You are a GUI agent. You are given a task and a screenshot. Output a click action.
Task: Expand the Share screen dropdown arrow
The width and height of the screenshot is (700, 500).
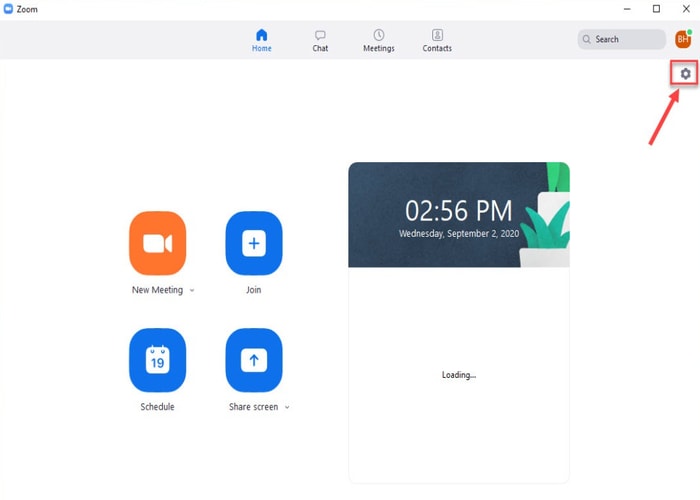tap(287, 407)
